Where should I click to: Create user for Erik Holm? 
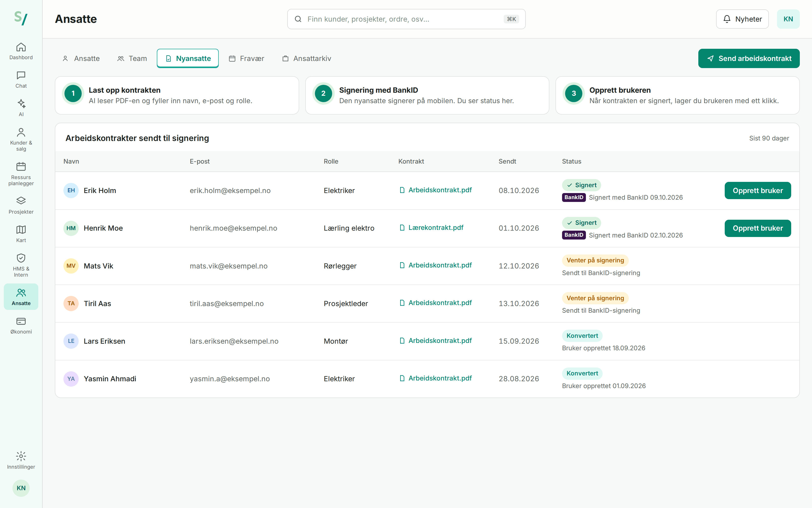(758, 190)
